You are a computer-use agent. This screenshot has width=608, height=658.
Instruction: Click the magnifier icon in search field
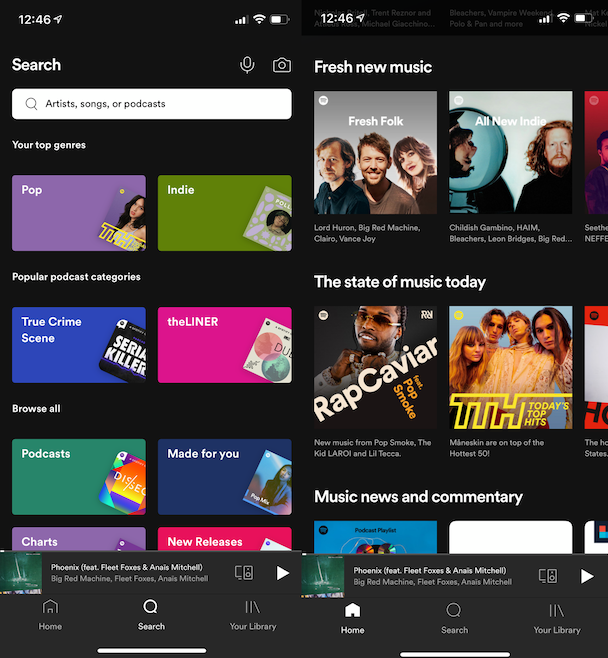pyautogui.click(x=31, y=104)
